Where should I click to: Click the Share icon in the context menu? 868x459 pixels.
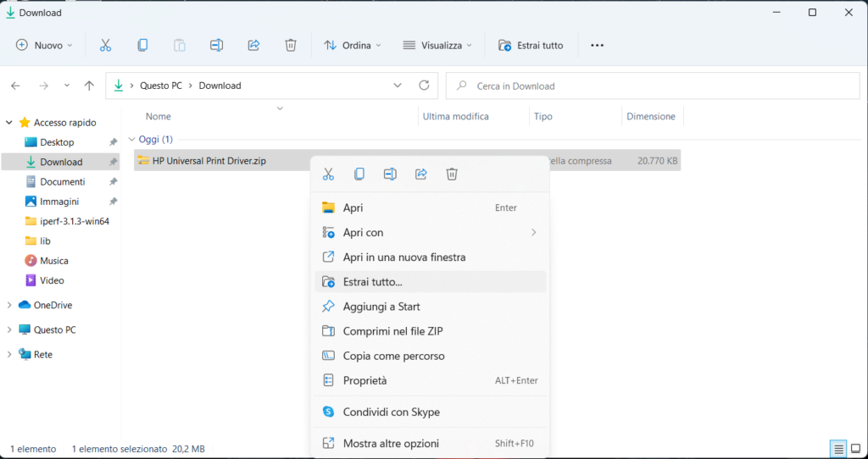point(421,174)
